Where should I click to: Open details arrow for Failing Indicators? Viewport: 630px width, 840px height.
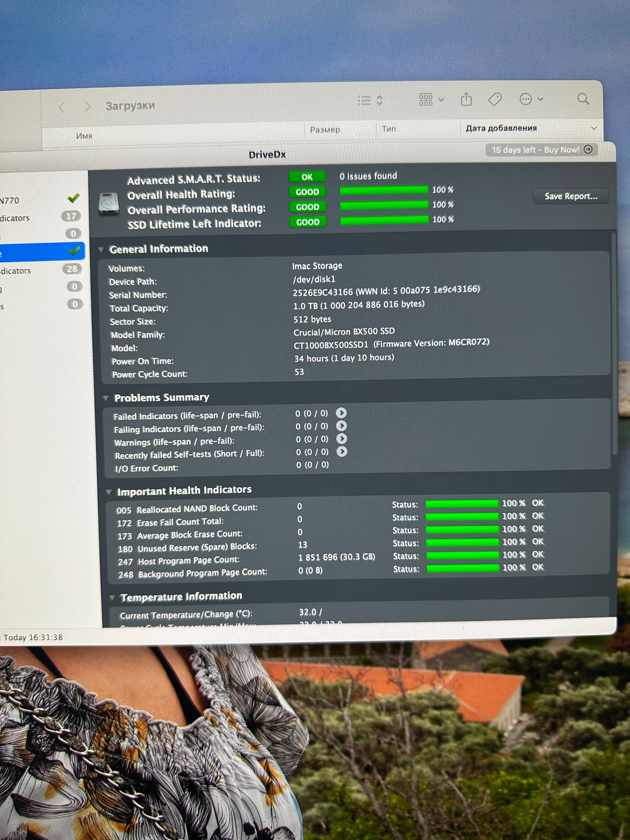(x=341, y=426)
